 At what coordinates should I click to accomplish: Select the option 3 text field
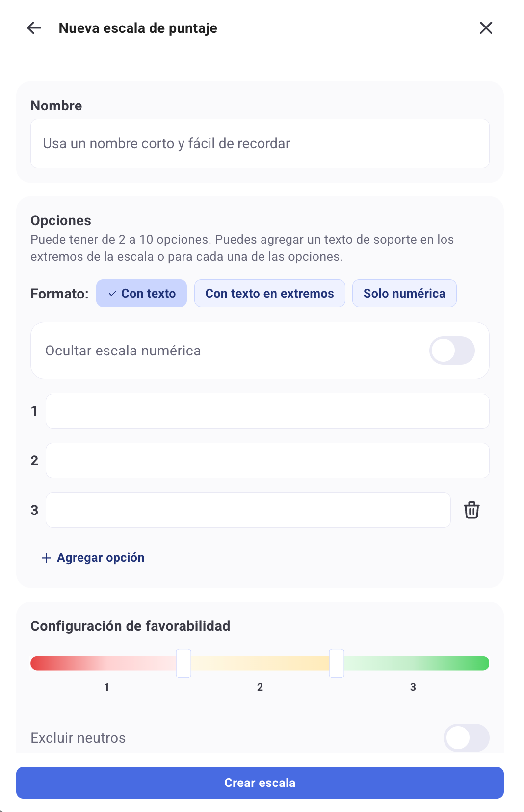[x=248, y=511]
